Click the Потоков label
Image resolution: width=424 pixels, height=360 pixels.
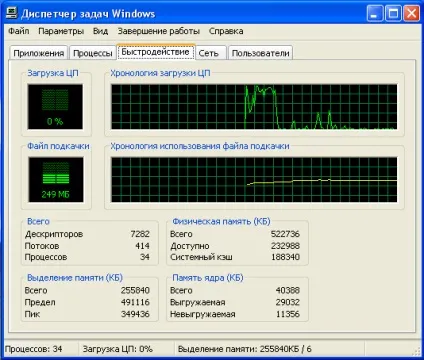(42, 246)
